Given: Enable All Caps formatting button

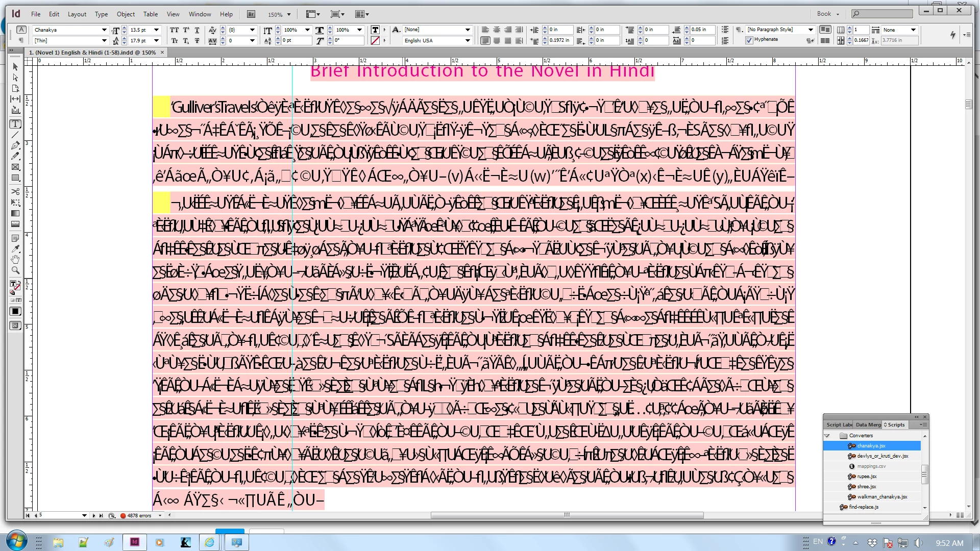Looking at the screenshot, I should (174, 30).
